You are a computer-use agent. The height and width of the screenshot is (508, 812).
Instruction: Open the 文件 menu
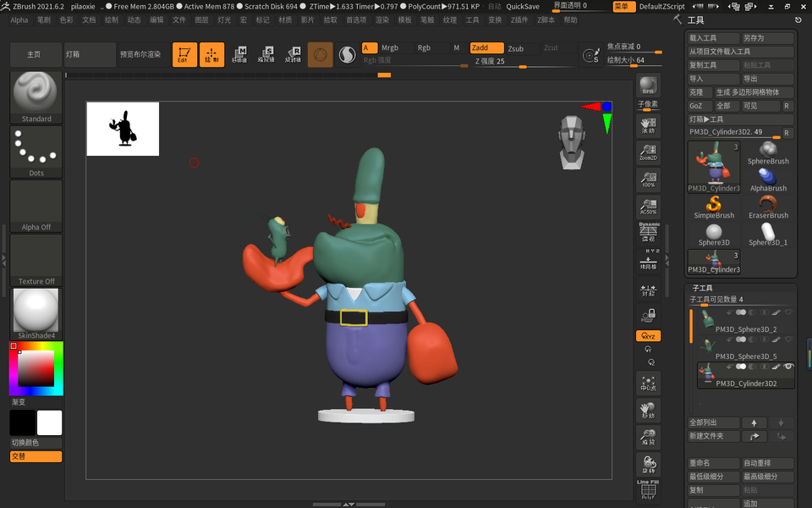point(178,19)
